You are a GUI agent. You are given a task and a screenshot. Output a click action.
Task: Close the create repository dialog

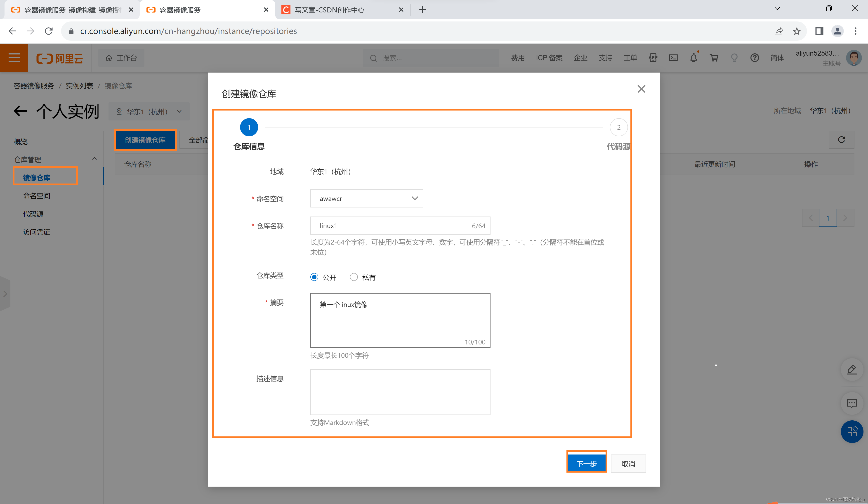[x=641, y=89]
